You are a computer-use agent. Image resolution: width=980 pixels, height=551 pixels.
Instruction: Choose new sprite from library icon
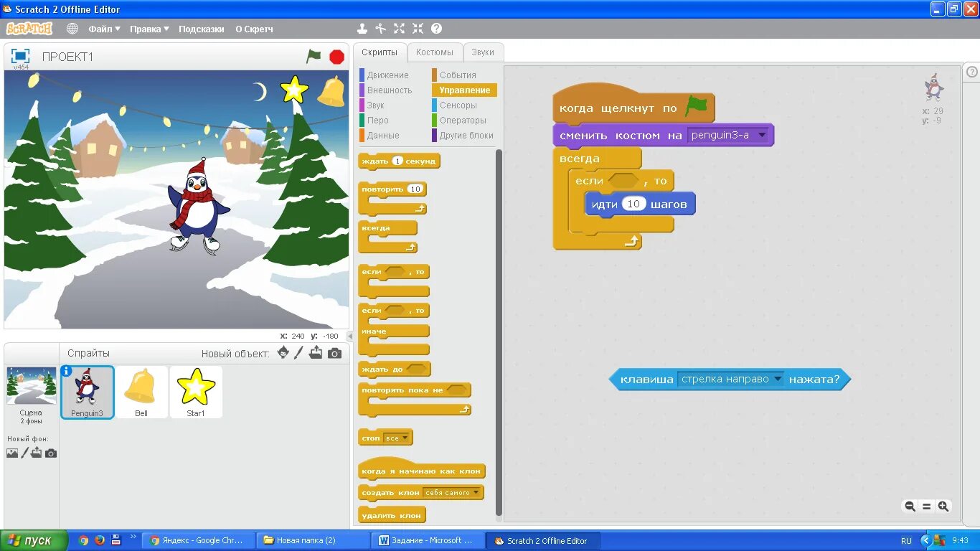pyautogui.click(x=283, y=353)
